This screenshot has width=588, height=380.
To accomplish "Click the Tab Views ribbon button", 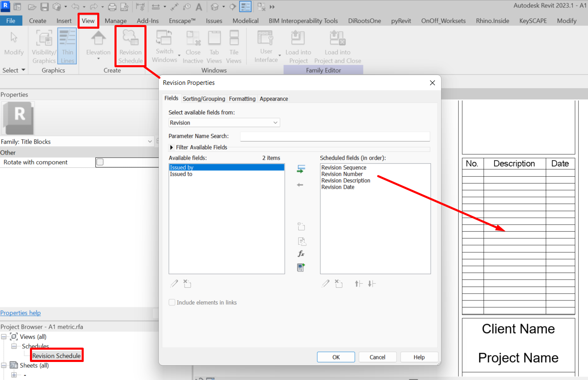I will tap(214, 47).
